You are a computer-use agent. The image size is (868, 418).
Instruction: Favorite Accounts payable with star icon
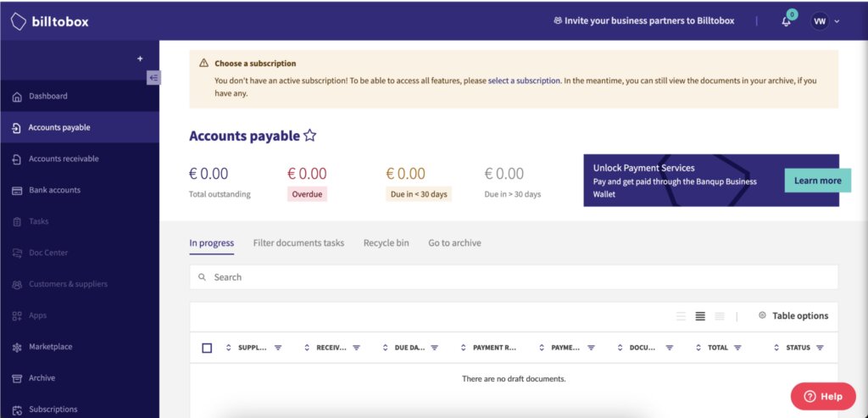310,136
